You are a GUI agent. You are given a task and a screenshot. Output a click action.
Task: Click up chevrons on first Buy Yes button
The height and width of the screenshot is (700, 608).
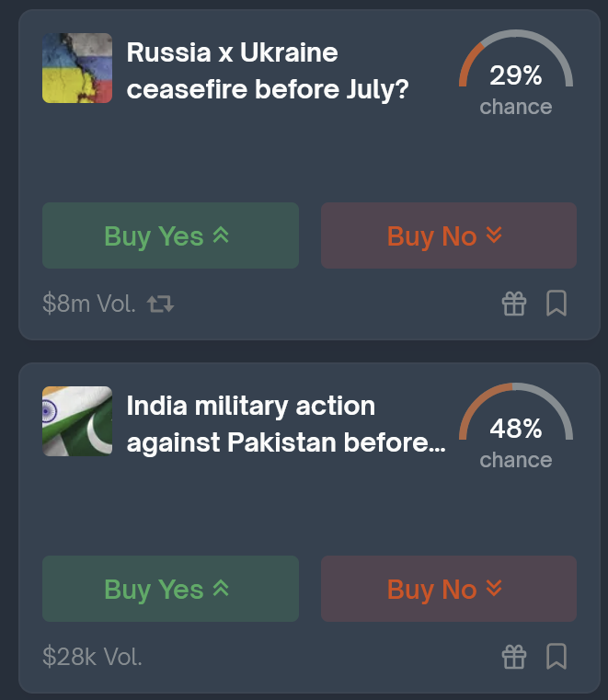pos(221,235)
